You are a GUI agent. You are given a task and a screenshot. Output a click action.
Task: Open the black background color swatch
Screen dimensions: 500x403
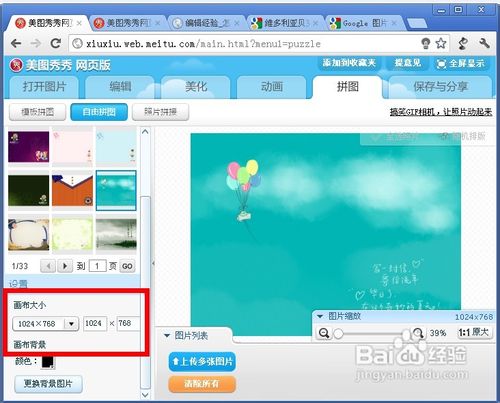[x=48, y=362]
